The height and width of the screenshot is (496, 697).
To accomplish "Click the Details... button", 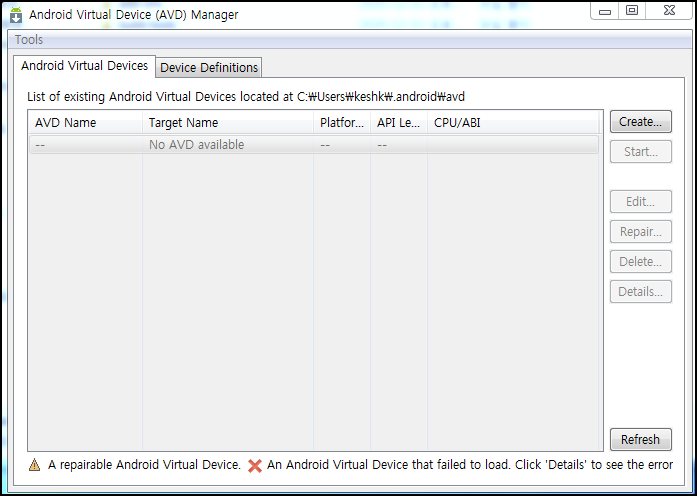I will (x=641, y=292).
